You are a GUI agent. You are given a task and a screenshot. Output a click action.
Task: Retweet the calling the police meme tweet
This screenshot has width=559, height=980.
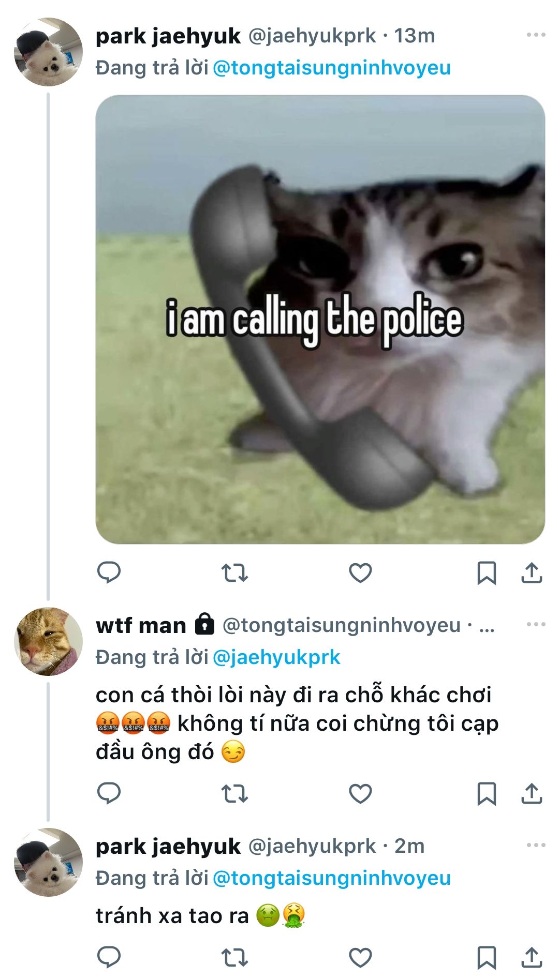234,573
